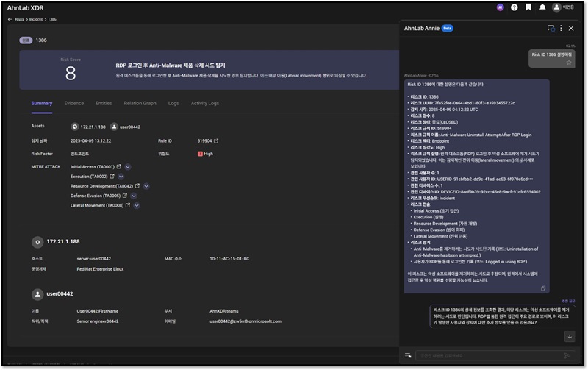The height and width of the screenshot is (370, 588).
Task: Expand Lateral Movement (TA0008) details
Action: 137,206
